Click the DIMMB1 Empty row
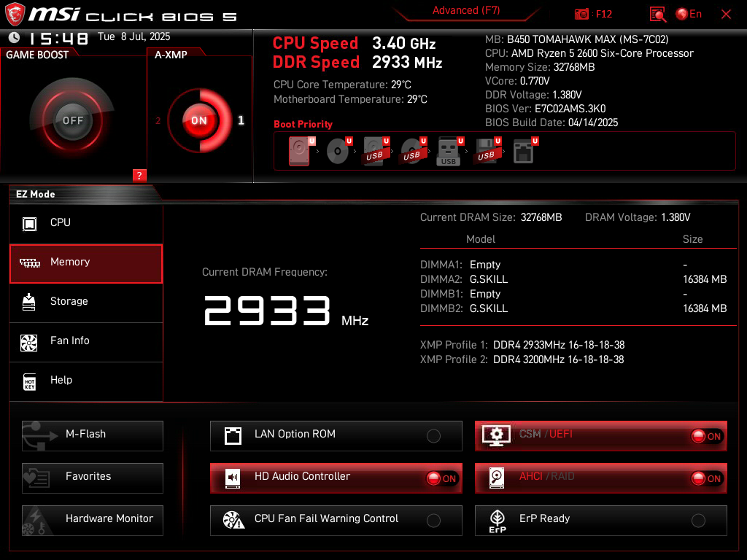The height and width of the screenshot is (560, 747). [x=573, y=294]
